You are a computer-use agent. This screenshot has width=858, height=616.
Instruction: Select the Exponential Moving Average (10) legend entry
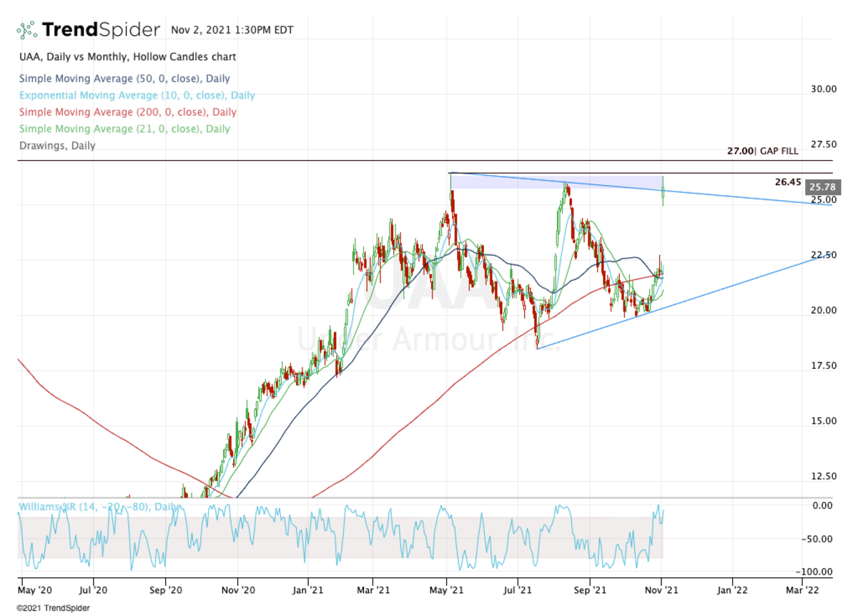pyautogui.click(x=137, y=95)
